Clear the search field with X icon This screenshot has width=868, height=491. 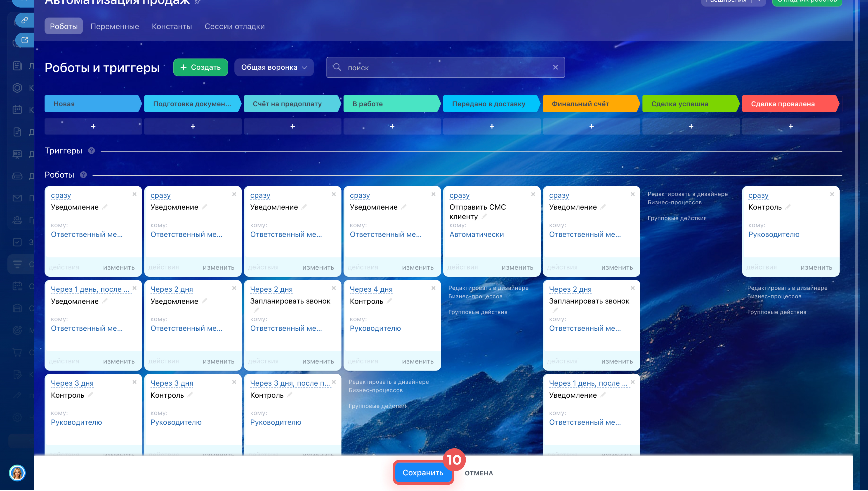click(x=555, y=67)
